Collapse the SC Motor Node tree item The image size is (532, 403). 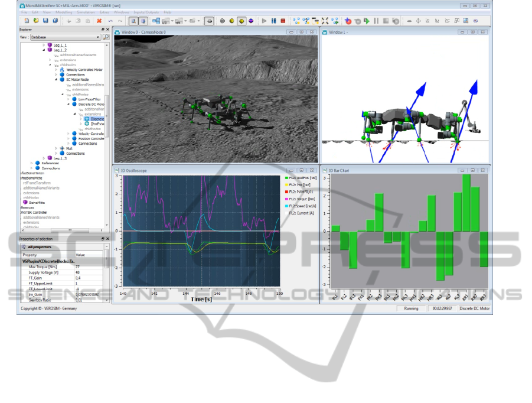click(x=57, y=80)
